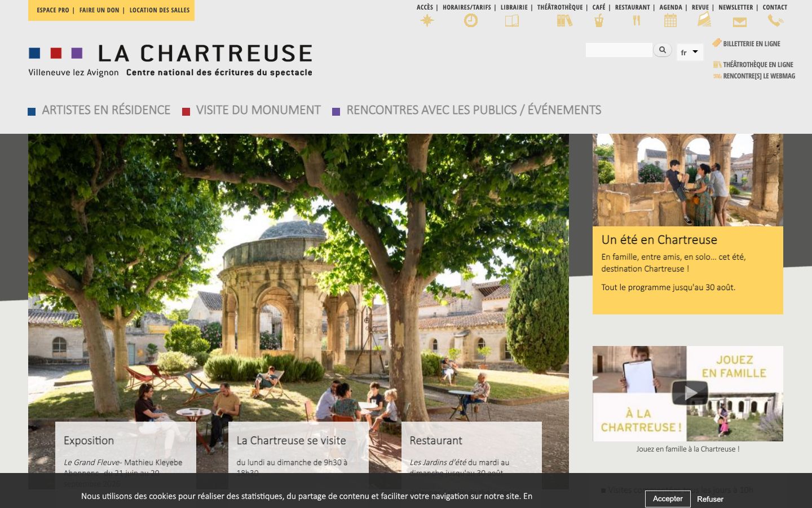Click the Théâtrothèque en ligne small icon
812x508 pixels.
pos(717,65)
